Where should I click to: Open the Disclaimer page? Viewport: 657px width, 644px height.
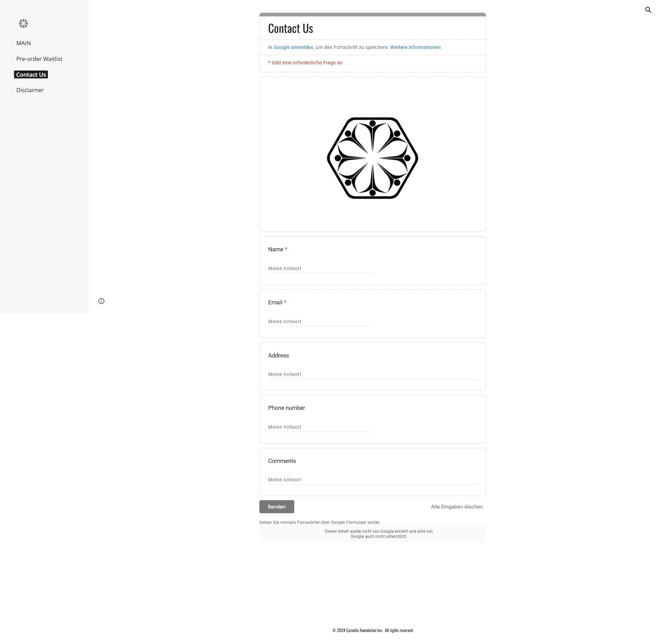tap(30, 90)
